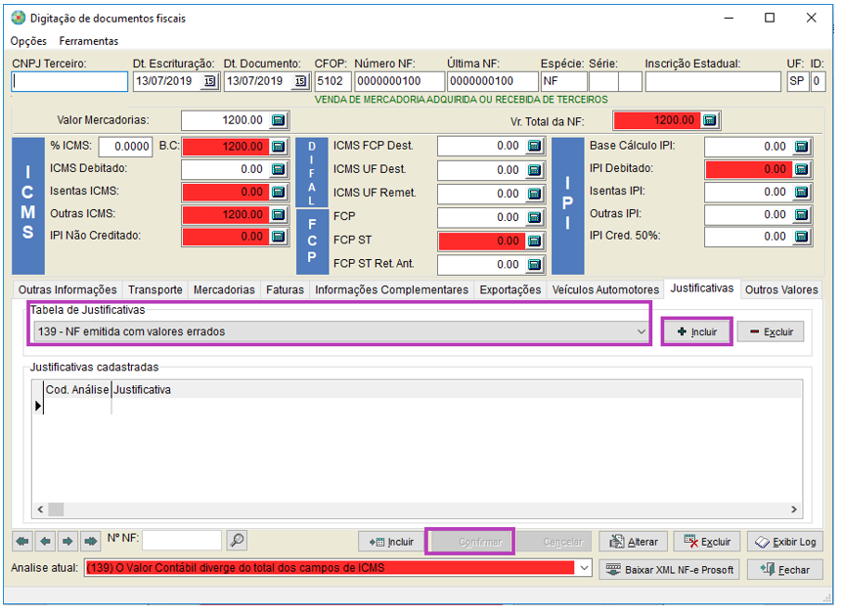The height and width of the screenshot is (616, 842).
Task: Click the UF field showing SP
Action: coord(797,81)
